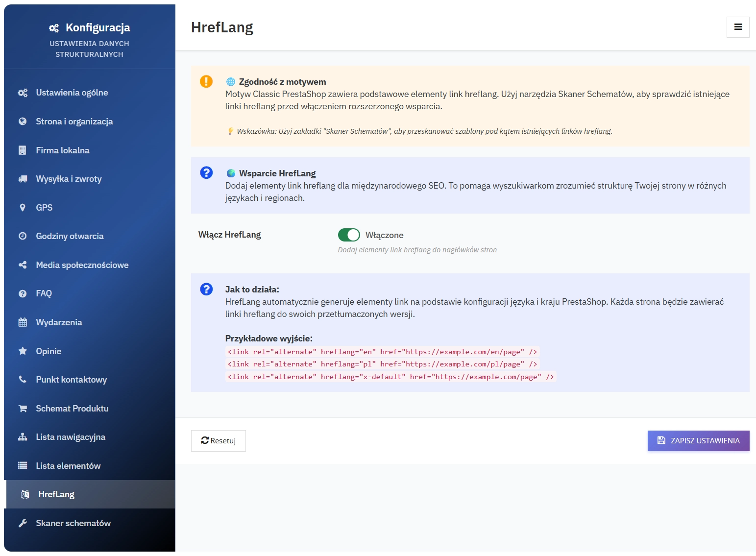Open Schemat Produktu in the sidebar
Screen dimensions: 756x556
click(x=72, y=409)
